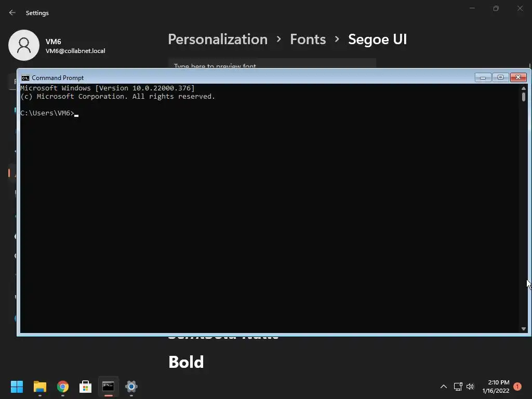This screenshot has width=532, height=399.
Task: Go to the Fonts breadcrumb
Action: click(x=308, y=39)
